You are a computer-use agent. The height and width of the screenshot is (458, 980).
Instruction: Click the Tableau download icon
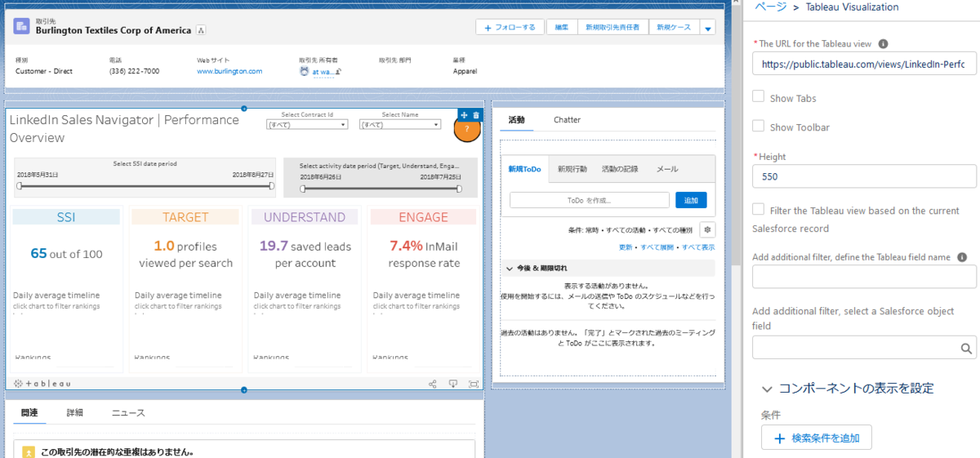click(x=453, y=383)
